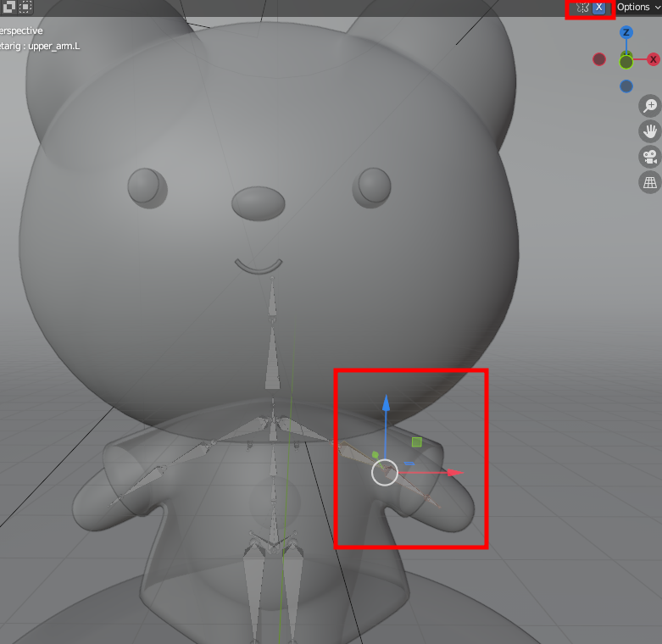662x644 pixels.
Task: Click the butterfly symmetry icon
Action: click(582, 7)
